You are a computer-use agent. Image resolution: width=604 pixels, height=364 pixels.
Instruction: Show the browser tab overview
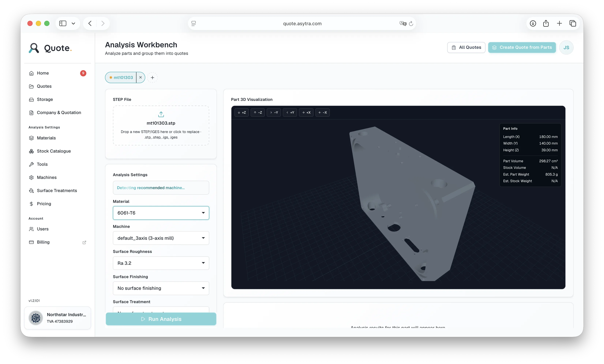[x=573, y=23]
